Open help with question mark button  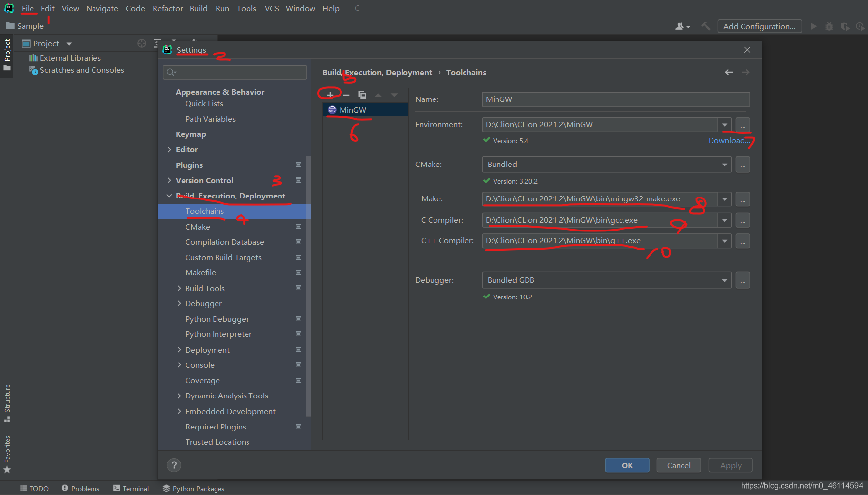tap(174, 465)
